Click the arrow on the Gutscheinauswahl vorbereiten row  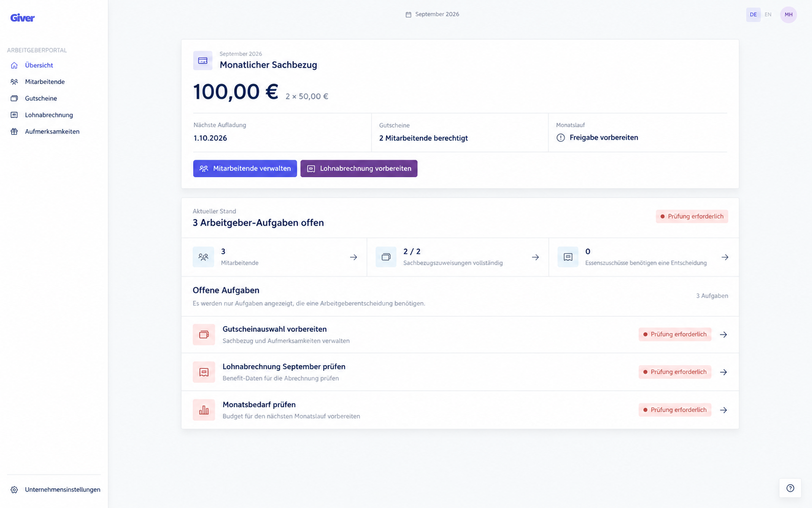(723, 334)
